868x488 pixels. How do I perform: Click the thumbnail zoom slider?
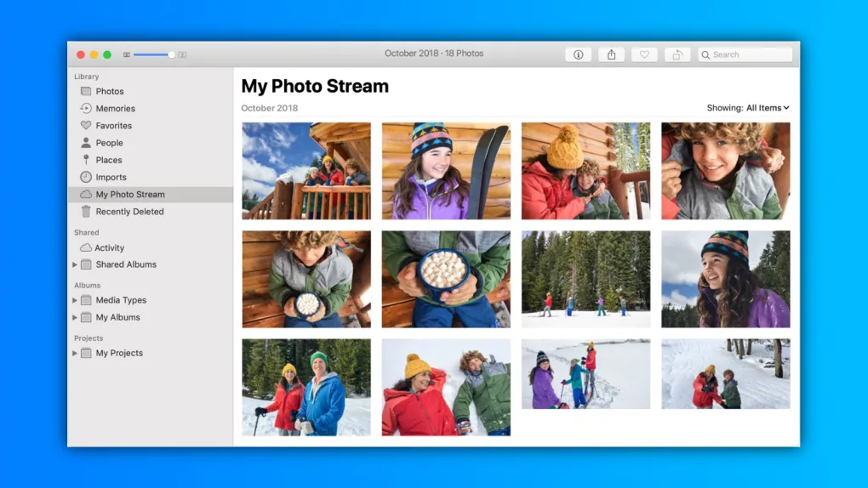[x=153, y=54]
